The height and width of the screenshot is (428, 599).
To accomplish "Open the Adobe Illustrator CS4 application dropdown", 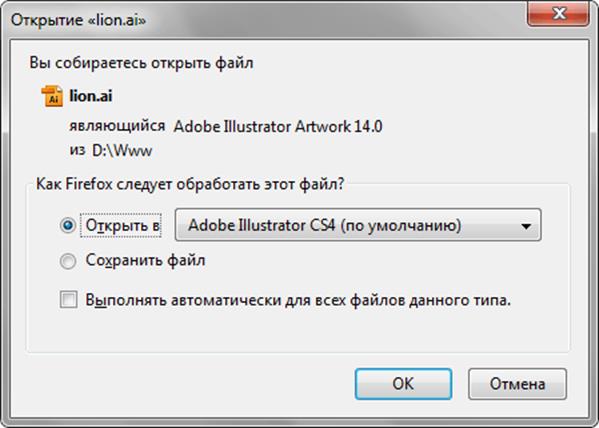I will coord(358,225).
